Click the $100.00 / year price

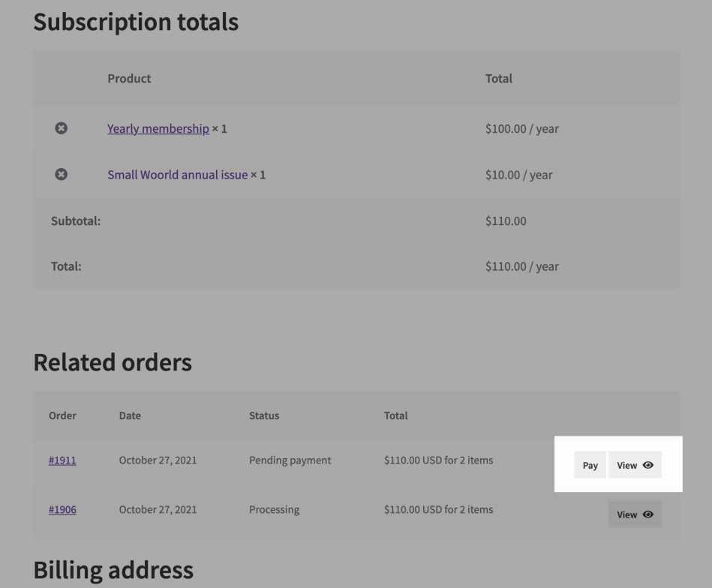point(521,129)
